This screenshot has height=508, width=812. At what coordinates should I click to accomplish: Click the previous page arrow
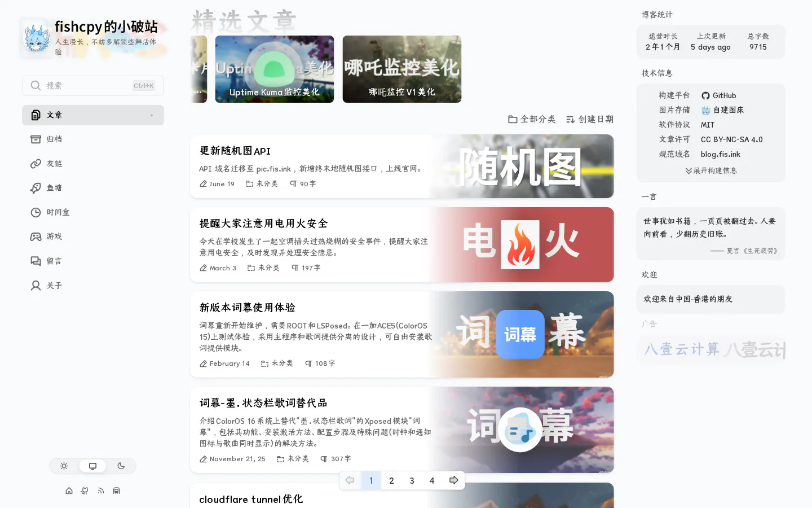350,480
